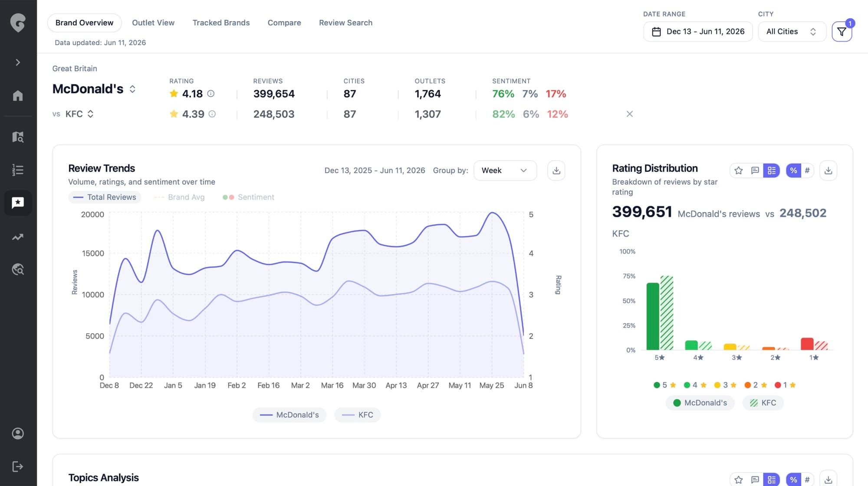Click the info icon next to 4.39 rating
868x486 pixels.
pos(212,114)
